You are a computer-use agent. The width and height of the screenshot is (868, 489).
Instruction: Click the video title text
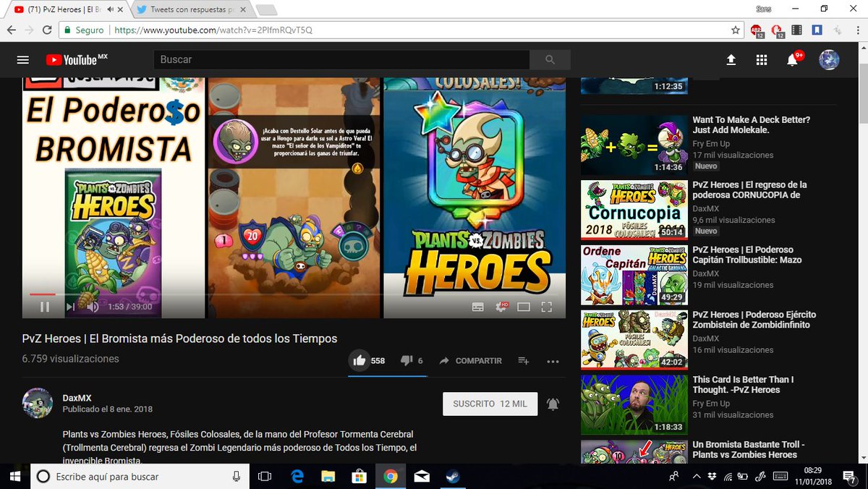(x=179, y=339)
